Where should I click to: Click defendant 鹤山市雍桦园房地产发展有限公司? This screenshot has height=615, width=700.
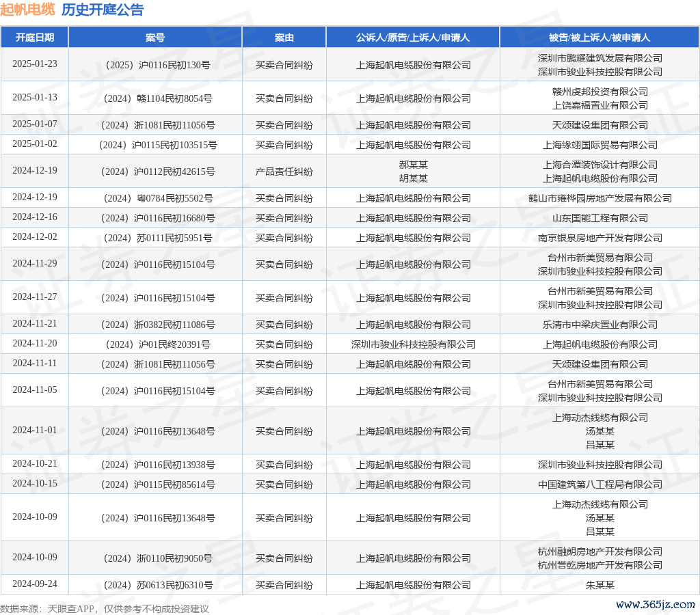coord(600,199)
